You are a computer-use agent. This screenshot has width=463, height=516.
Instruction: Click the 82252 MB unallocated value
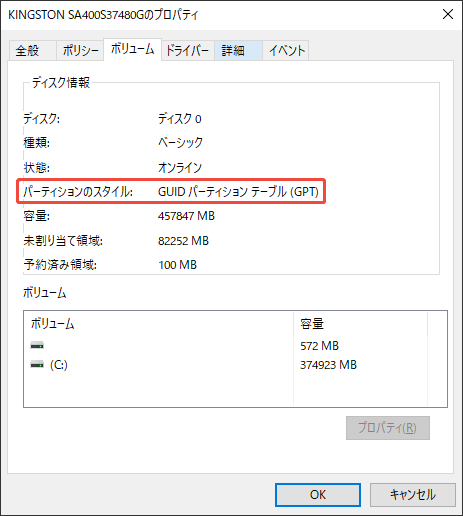[183, 241]
